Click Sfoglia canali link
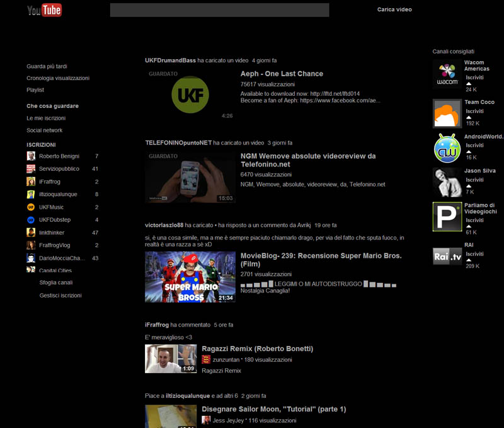This screenshot has height=428, width=504. (56, 282)
